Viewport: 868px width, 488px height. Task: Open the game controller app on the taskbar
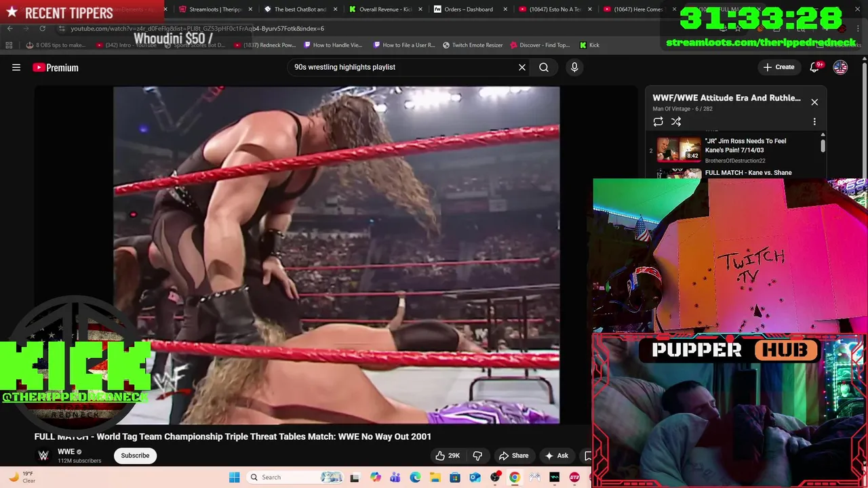pos(534,477)
